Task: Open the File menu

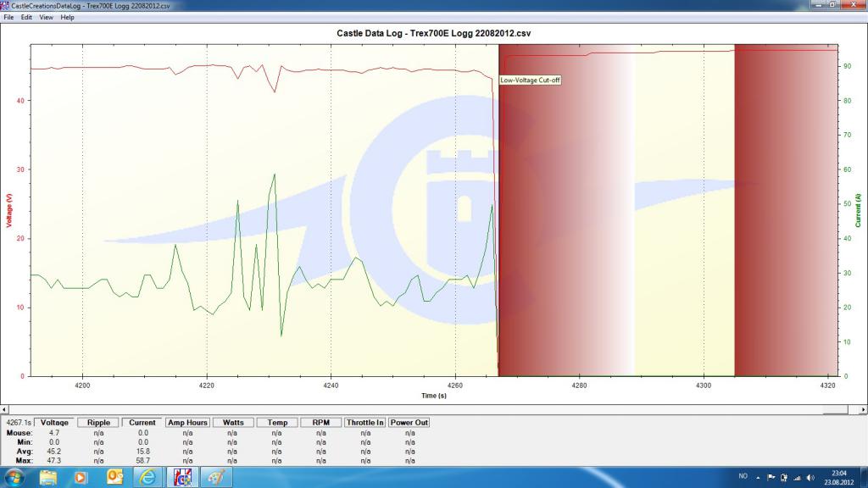Action: tap(8, 17)
